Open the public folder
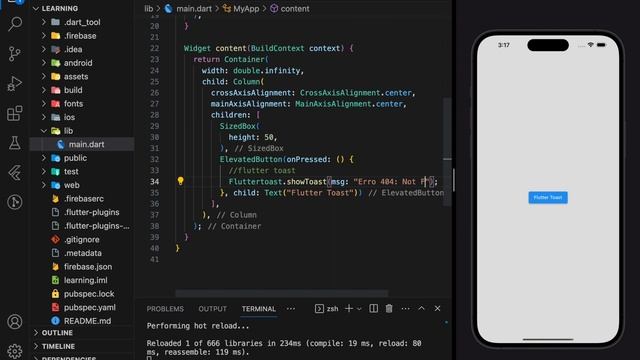The width and height of the screenshot is (640, 360). (x=75, y=158)
